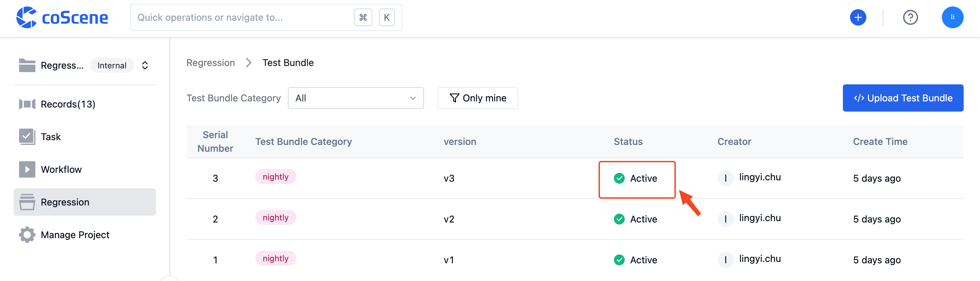Click the Internal project badge

tap(112, 65)
